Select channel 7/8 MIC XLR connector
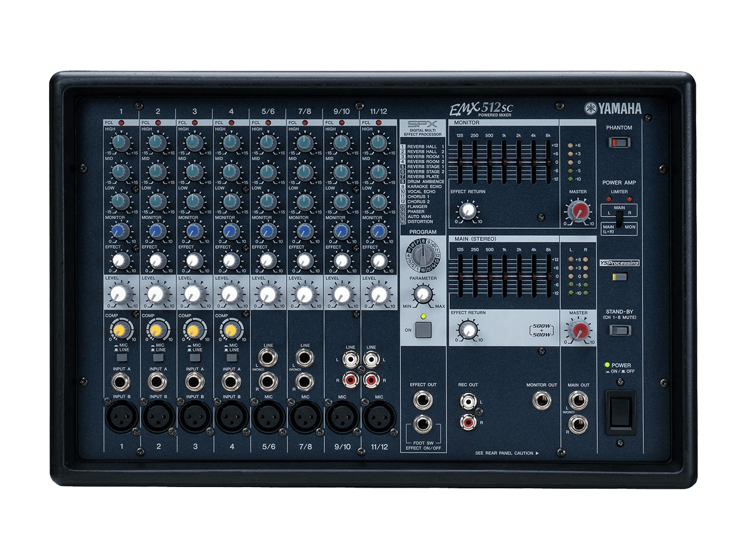The image size is (747, 560). point(305,417)
